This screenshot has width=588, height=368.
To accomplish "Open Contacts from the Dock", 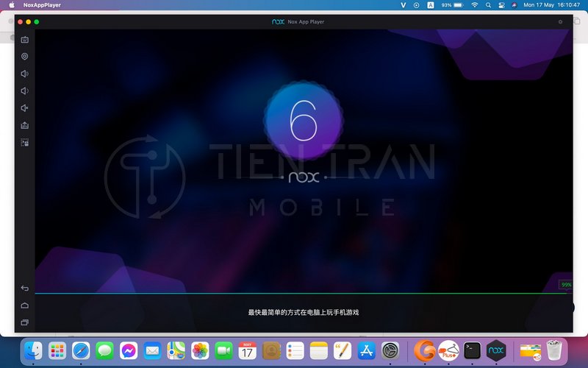I will pos(271,351).
